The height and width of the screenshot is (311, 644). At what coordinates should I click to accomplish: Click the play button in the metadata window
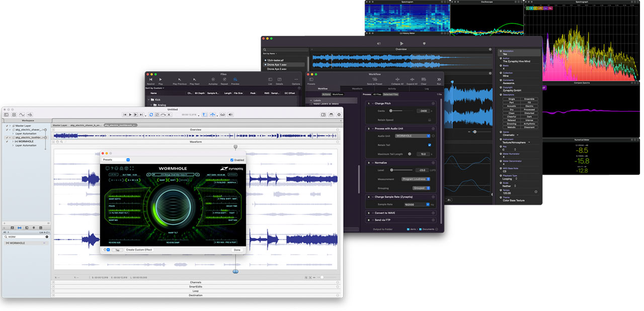401,44
